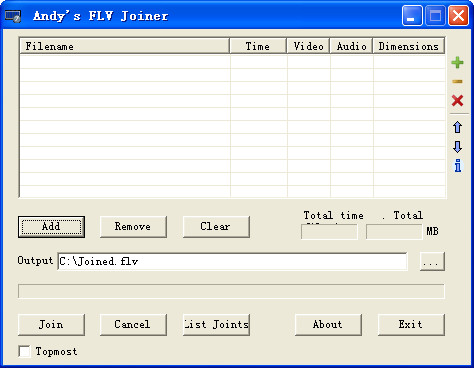Click the Join button
This screenshot has width=474, height=368.
[x=51, y=325]
